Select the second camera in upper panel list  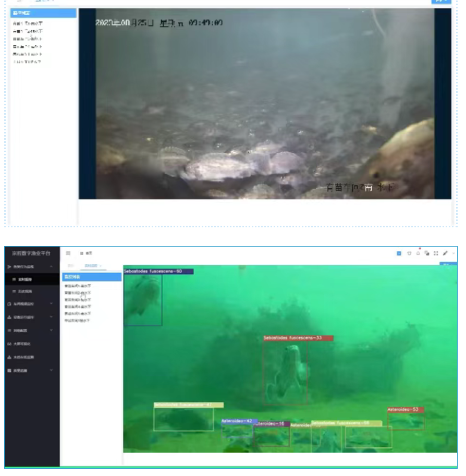(27, 31)
